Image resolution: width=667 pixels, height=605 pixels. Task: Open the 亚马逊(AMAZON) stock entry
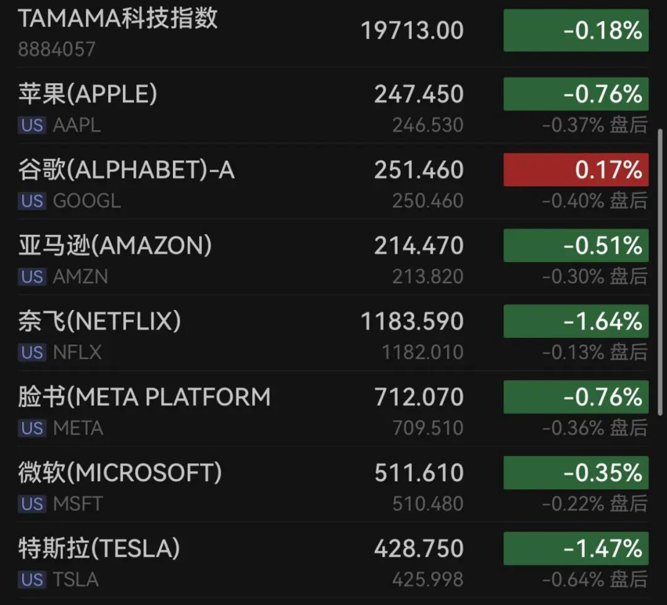tap(115, 245)
